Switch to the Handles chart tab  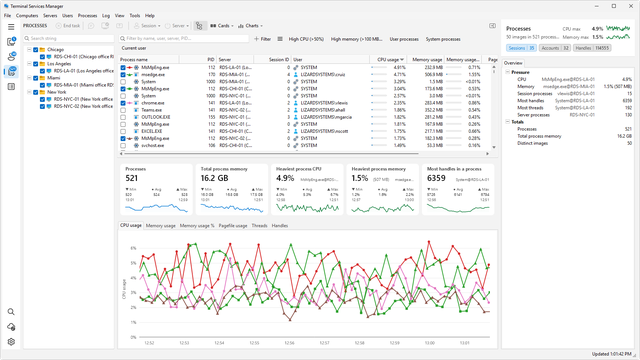point(280,226)
